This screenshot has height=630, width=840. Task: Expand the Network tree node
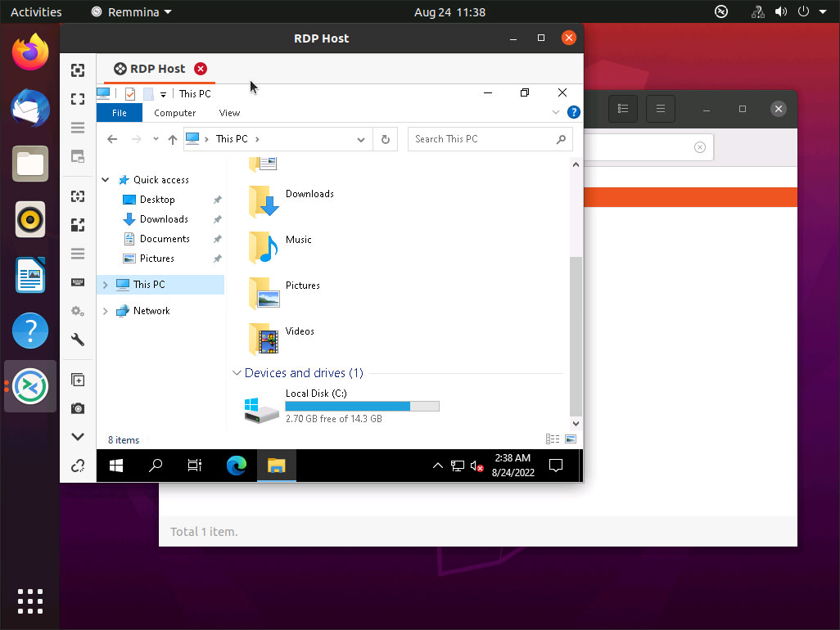(106, 311)
